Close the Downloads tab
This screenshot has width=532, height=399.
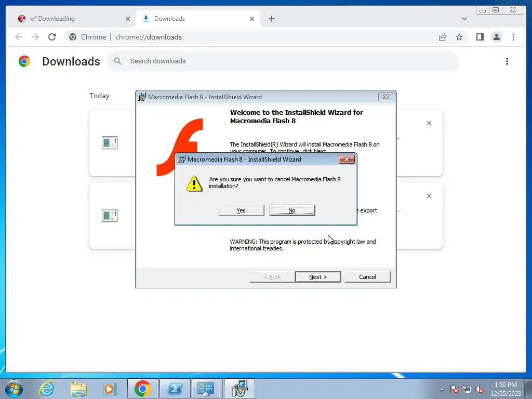(x=252, y=19)
